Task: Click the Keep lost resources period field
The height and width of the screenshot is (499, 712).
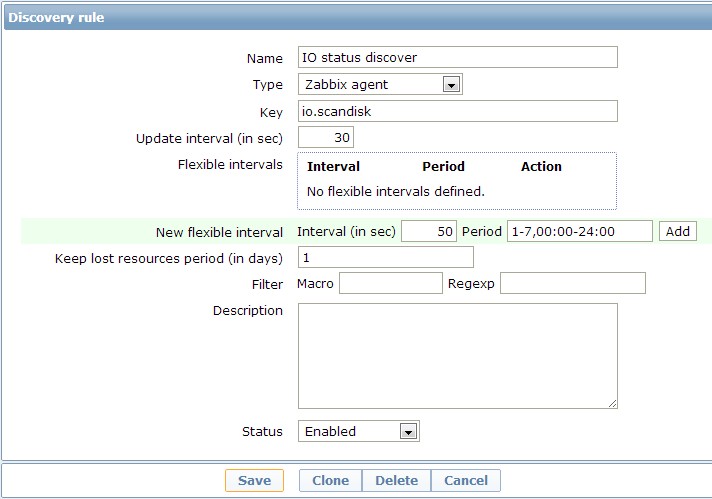Action: tap(386, 257)
